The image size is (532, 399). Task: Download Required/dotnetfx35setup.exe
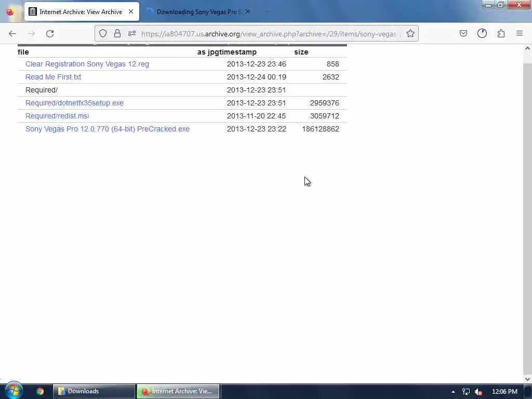tap(75, 103)
